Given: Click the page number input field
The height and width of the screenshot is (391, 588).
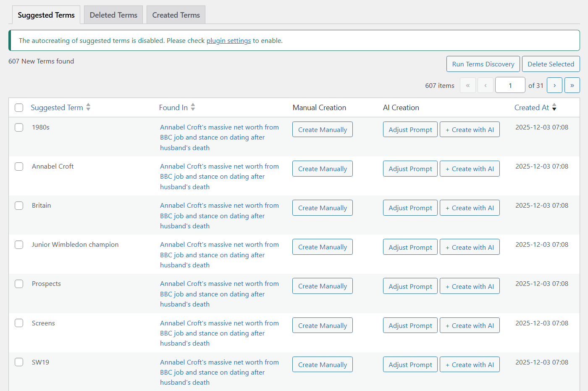Looking at the screenshot, I should click(510, 85).
